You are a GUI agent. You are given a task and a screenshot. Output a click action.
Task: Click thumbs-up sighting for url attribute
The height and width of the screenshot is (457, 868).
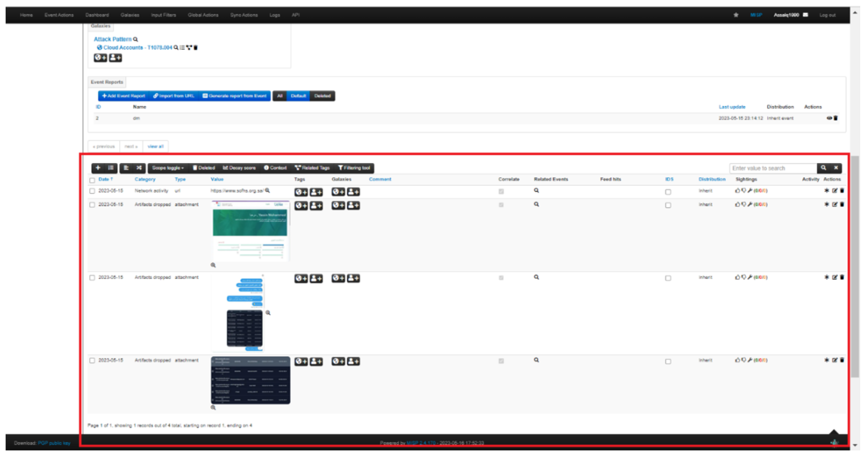[x=737, y=191]
